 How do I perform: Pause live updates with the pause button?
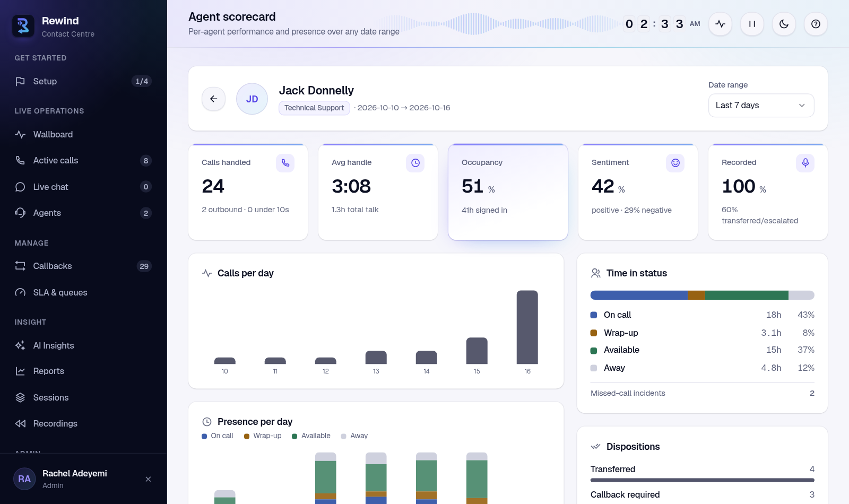(x=752, y=24)
